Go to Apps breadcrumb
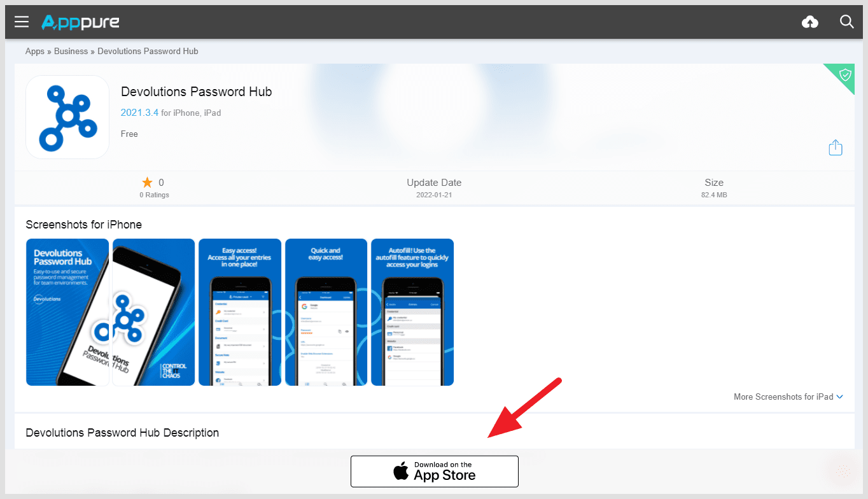This screenshot has width=868, height=499. point(35,51)
